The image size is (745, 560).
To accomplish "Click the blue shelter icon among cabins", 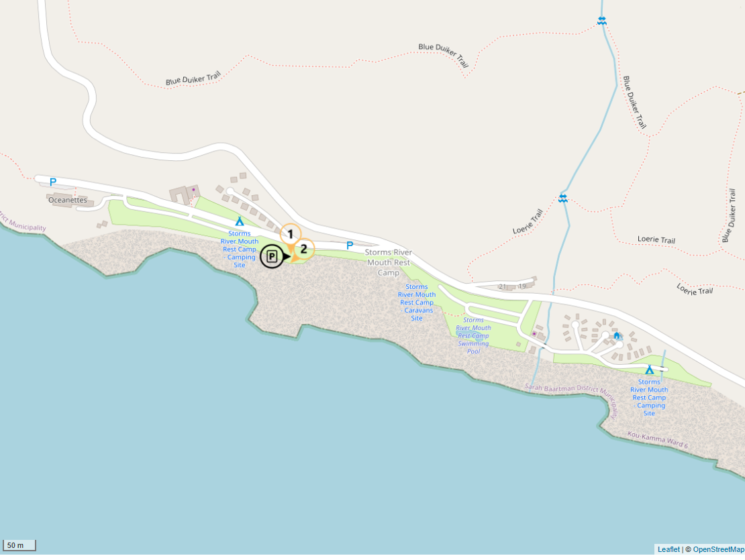I will [x=617, y=335].
